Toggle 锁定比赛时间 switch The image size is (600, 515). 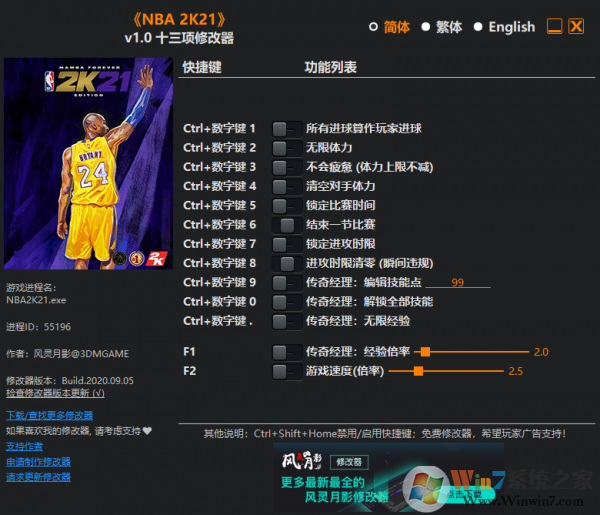287,206
